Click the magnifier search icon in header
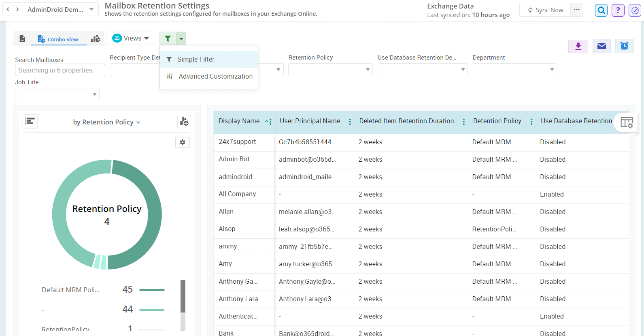Image resolution: width=644 pixels, height=336 pixels. 601,11
